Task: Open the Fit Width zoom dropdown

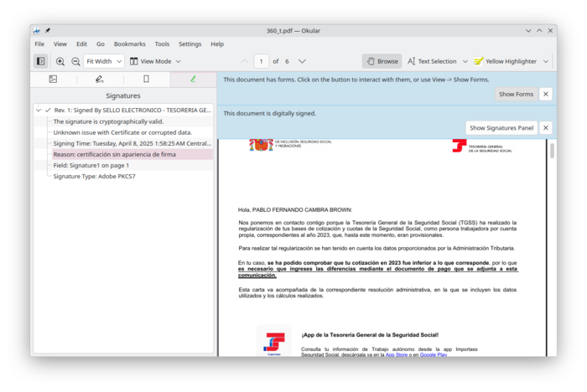Action: (104, 61)
